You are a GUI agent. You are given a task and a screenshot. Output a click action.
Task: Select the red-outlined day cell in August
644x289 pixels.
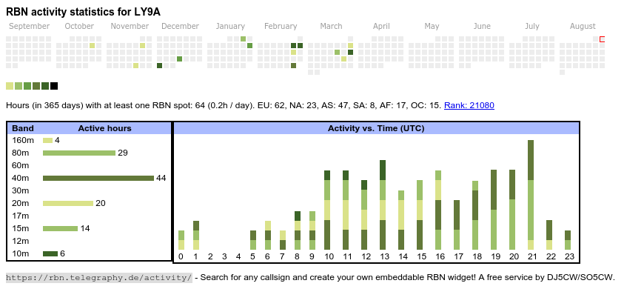[603, 39]
